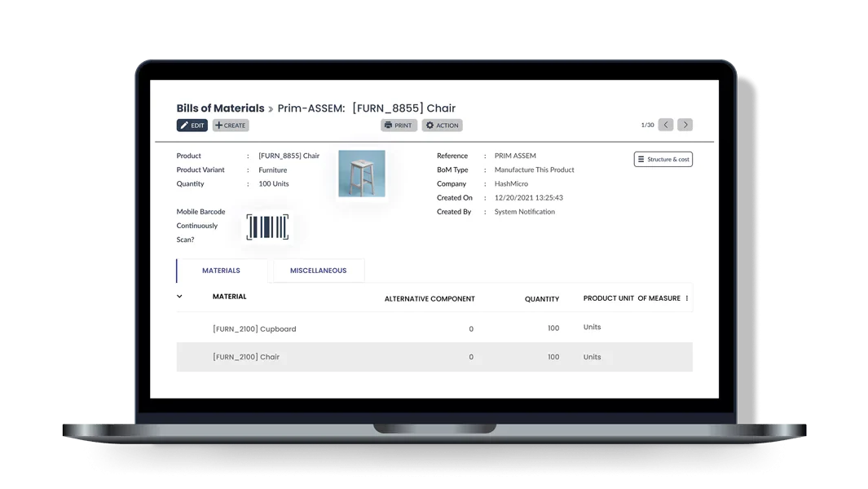Go to next record arrow
This screenshot has width=868, height=489.
click(x=685, y=125)
